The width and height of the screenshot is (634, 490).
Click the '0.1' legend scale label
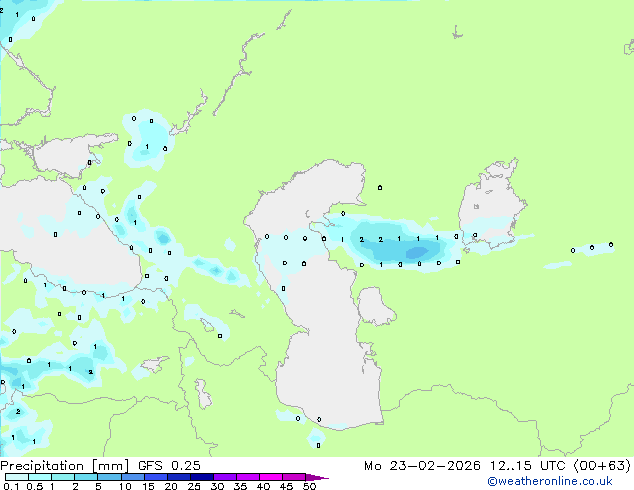pyautogui.click(x=11, y=486)
